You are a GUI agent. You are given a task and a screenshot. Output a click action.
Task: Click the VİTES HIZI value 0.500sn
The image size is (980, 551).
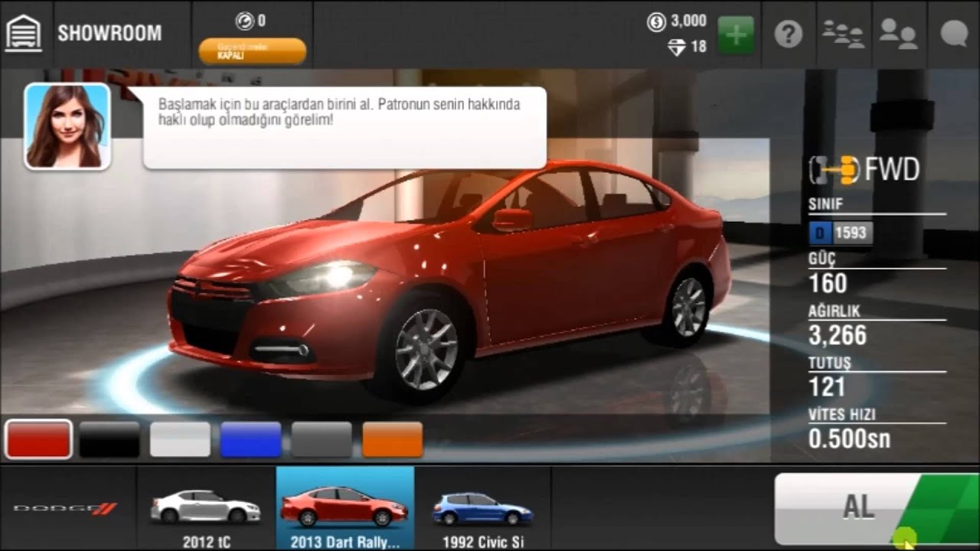pos(849,439)
